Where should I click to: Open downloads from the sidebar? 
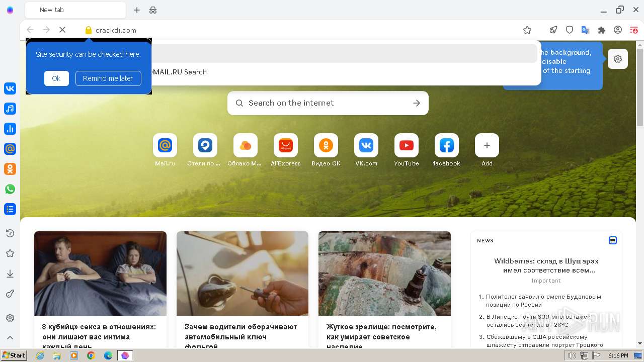[x=10, y=274]
